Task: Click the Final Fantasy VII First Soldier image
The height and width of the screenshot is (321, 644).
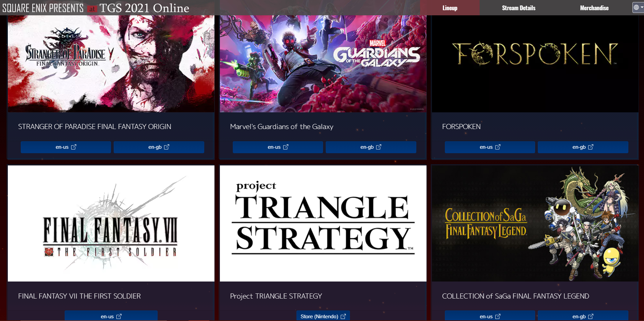Action: point(111,223)
